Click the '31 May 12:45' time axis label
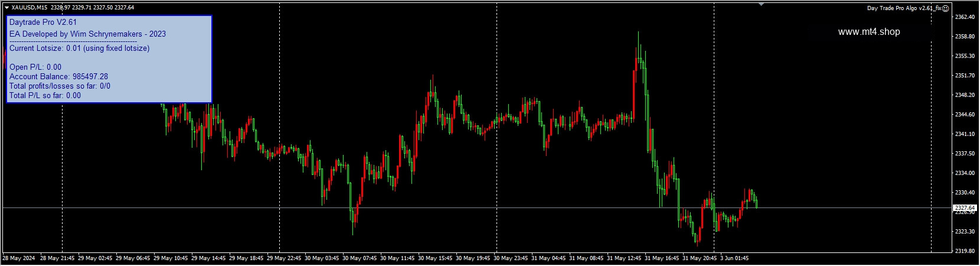The height and width of the screenshot is (266, 980). pos(624,259)
